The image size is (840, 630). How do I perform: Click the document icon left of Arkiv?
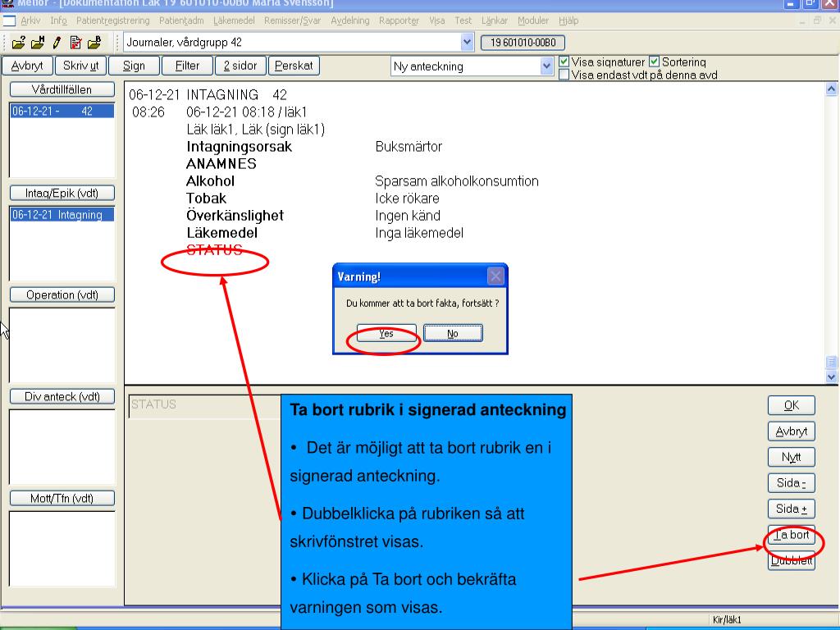[9, 21]
